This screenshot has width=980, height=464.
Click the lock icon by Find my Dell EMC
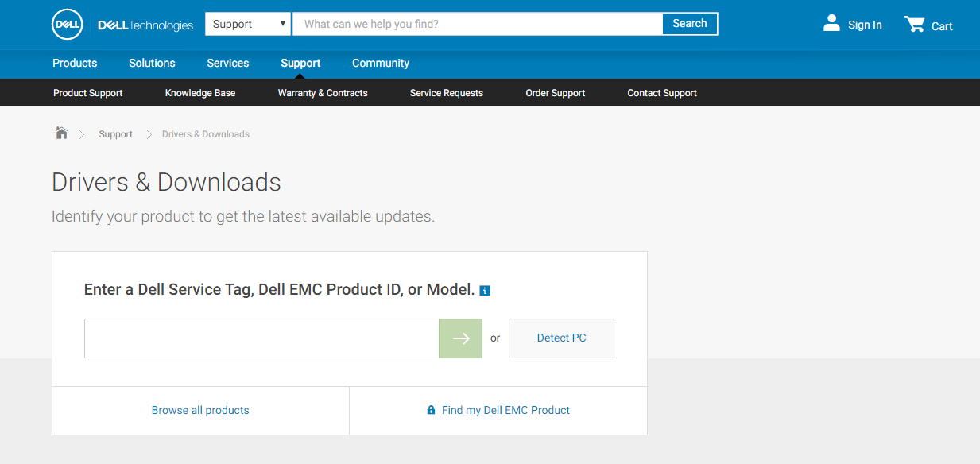(431, 411)
